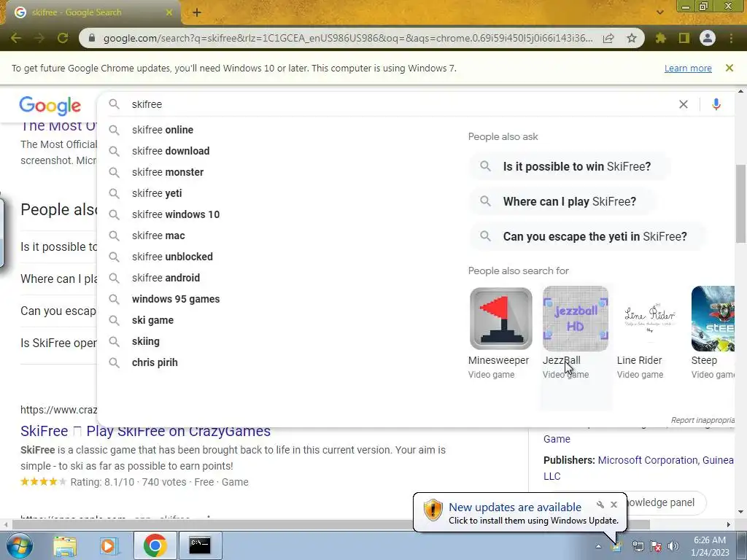
Task: Toggle the side panel icon
Action: click(684, 38)
